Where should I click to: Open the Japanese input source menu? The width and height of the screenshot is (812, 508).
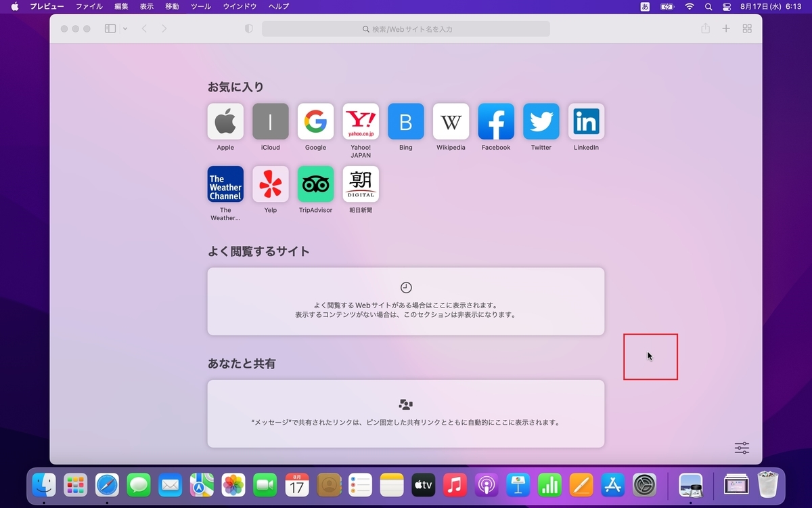click(x=645, y=6)
